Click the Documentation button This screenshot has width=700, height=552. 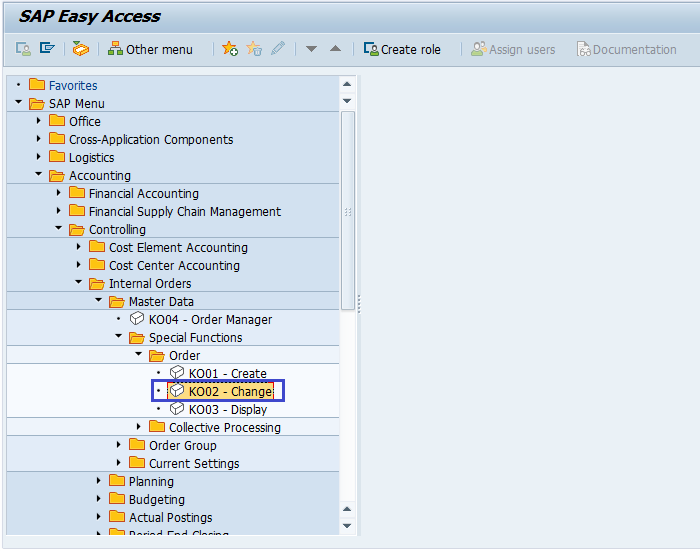tap(627, 49)
